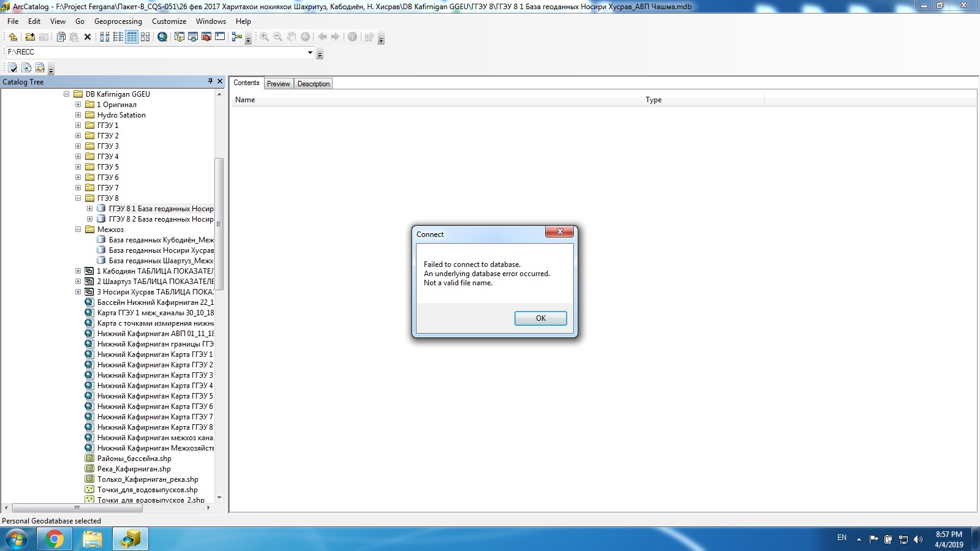Expand 1 Кабодиян ТАБЛИЦА ПОКАЗАТЕЛ node
Screen dimensions: 980x551
coord(78,271)
